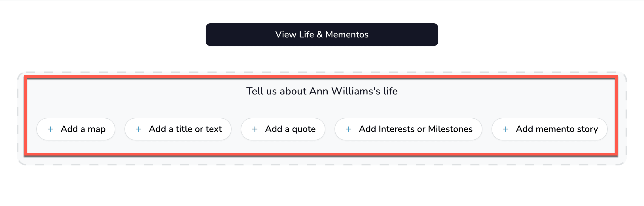The height and width of the screenshot is (206, 644).
Task: Start creating a memento story
Action: [x=549, y=129]
